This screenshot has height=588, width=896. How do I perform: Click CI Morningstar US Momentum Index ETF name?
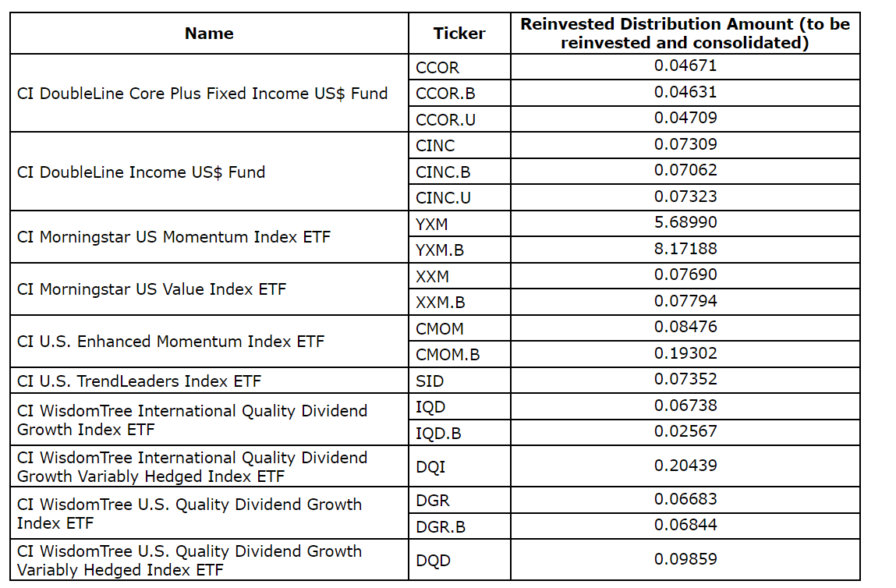(174, 237)
